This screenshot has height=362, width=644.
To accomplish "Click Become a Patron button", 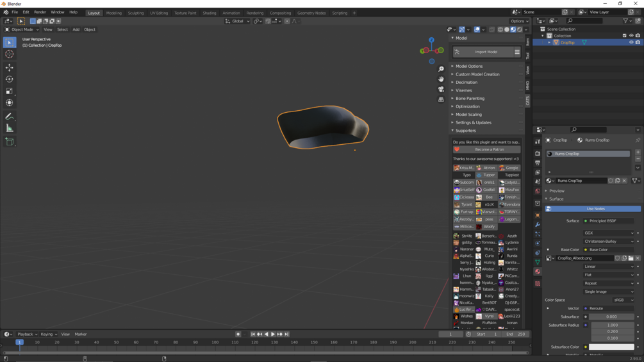I will click(487, 149).
